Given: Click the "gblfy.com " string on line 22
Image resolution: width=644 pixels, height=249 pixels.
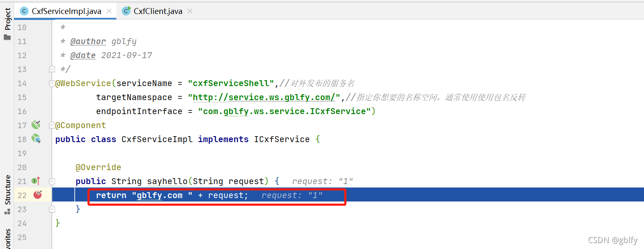Looking at the screenshot, I should pos(162,195).
